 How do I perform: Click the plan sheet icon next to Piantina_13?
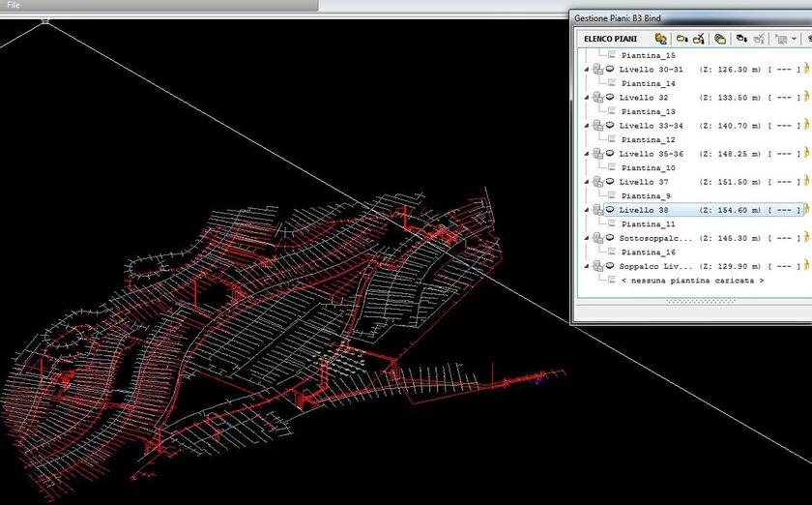click(x=611, y=112)
